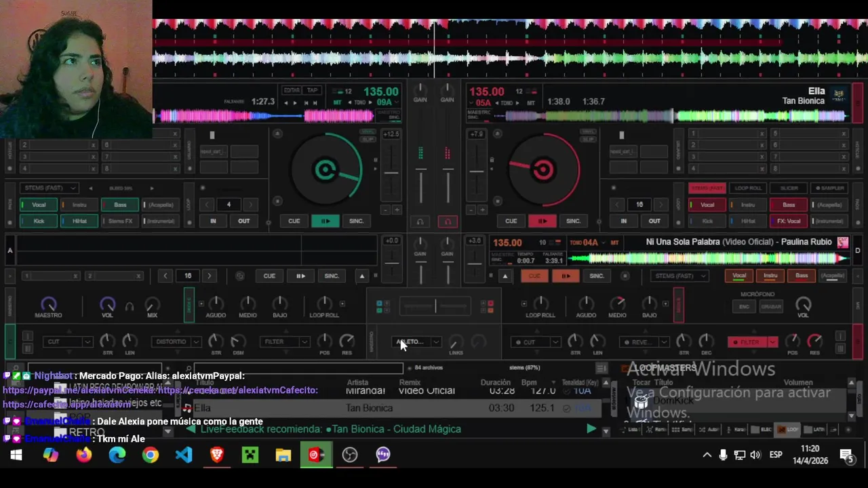
Task: Launch Brave browser from taskbar
Action: pos(217,455)
